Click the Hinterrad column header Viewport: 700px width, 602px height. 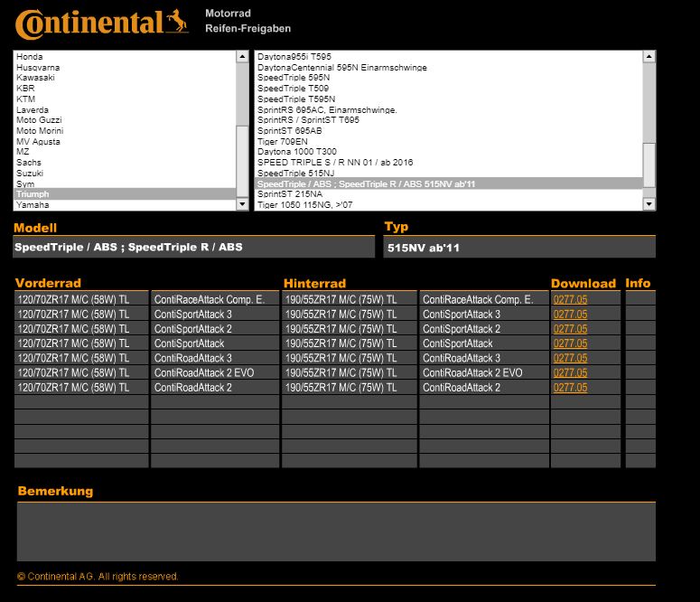314,283
